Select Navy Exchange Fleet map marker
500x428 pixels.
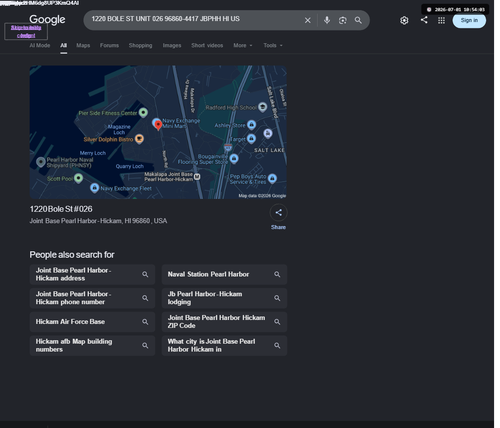pos(95,188)
